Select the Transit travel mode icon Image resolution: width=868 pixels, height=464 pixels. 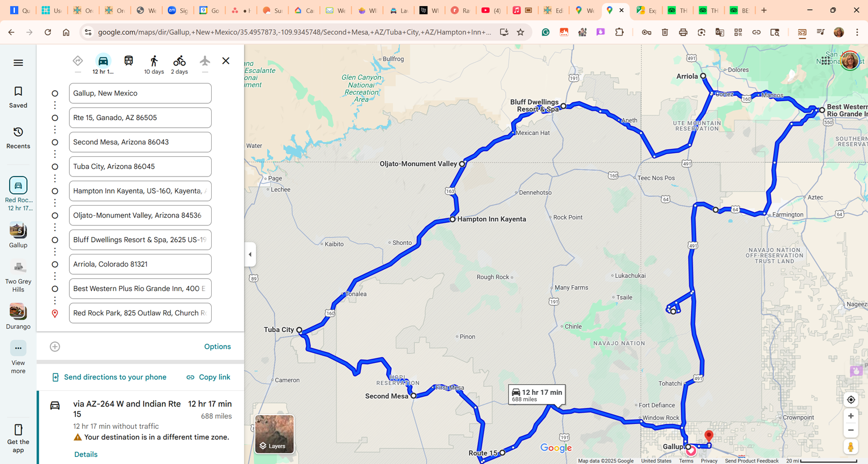tap(129, 61)
